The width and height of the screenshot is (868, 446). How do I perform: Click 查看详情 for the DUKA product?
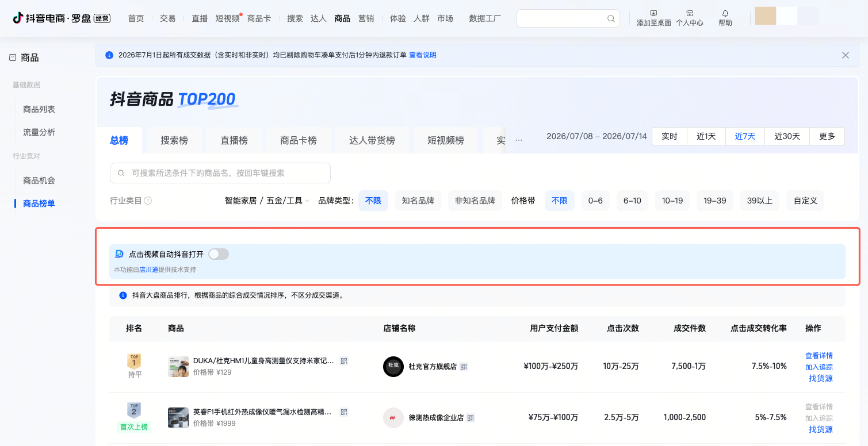click(819, 356)
